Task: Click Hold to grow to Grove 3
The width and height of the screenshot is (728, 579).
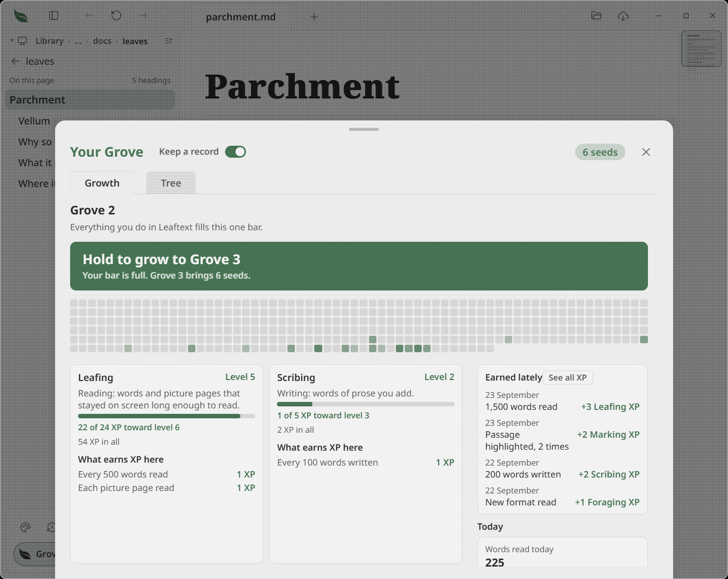Action: click(359, 266)
